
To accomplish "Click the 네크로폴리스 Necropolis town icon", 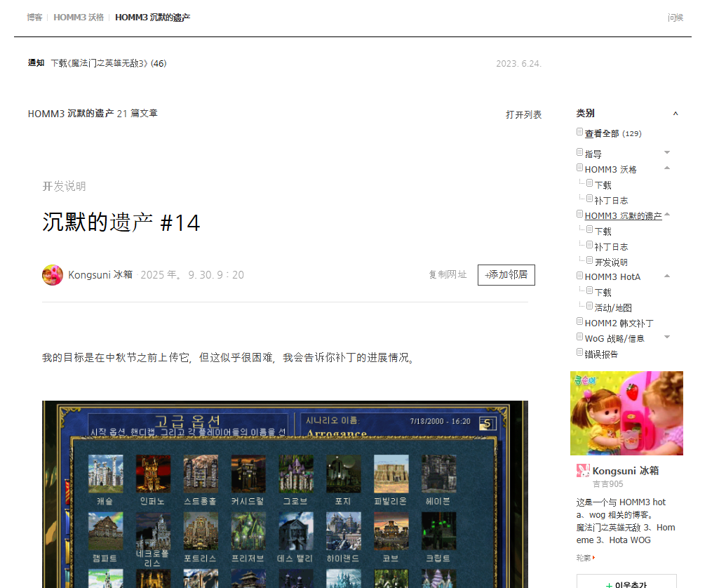I will (x=153, y=531).
